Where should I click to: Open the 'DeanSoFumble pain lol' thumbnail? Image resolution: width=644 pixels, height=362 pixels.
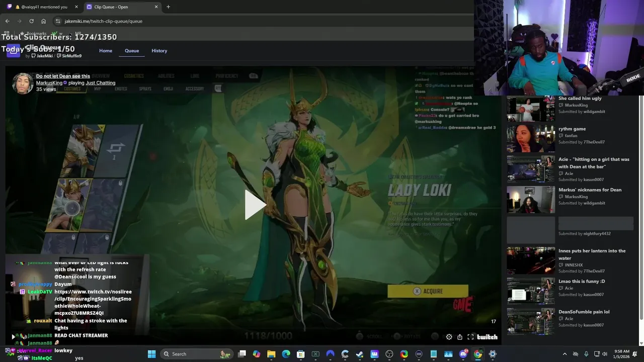(x=531, y=321)
